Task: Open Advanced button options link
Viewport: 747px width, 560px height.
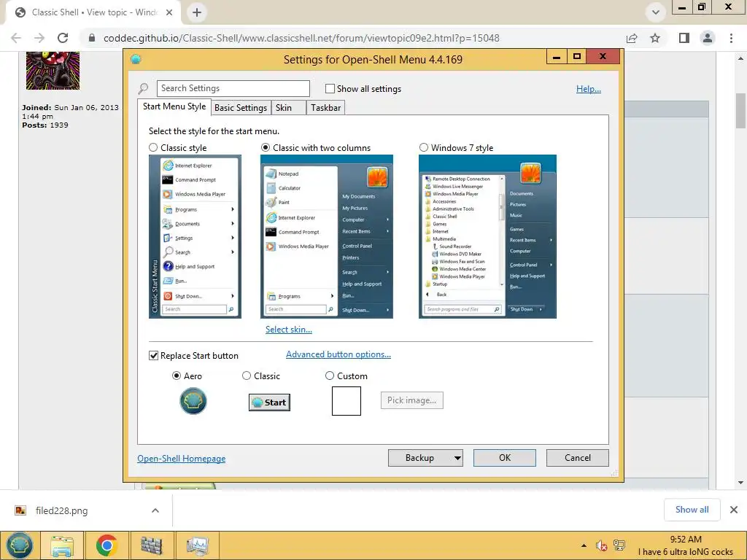Action: coord(338,354)
